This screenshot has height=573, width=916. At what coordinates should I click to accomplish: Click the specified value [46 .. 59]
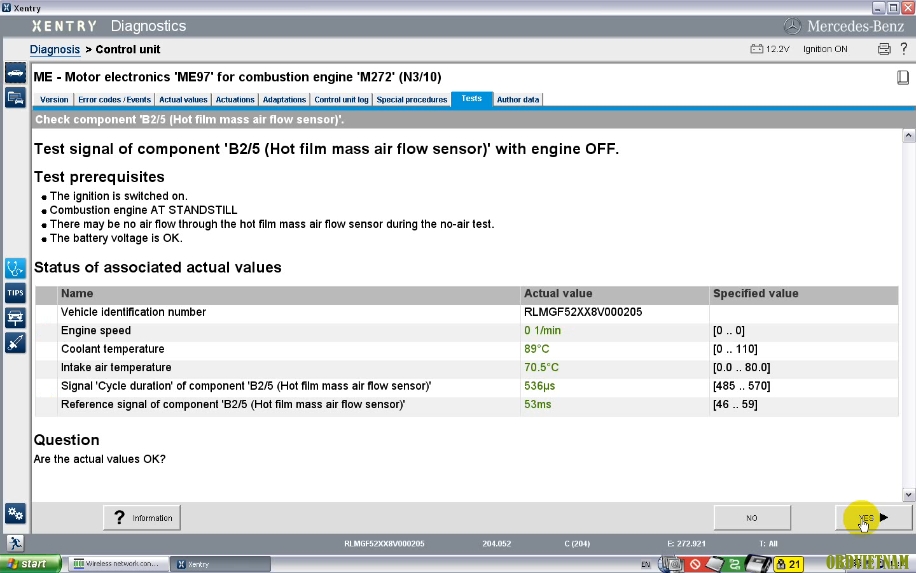(x=735, y=405)
